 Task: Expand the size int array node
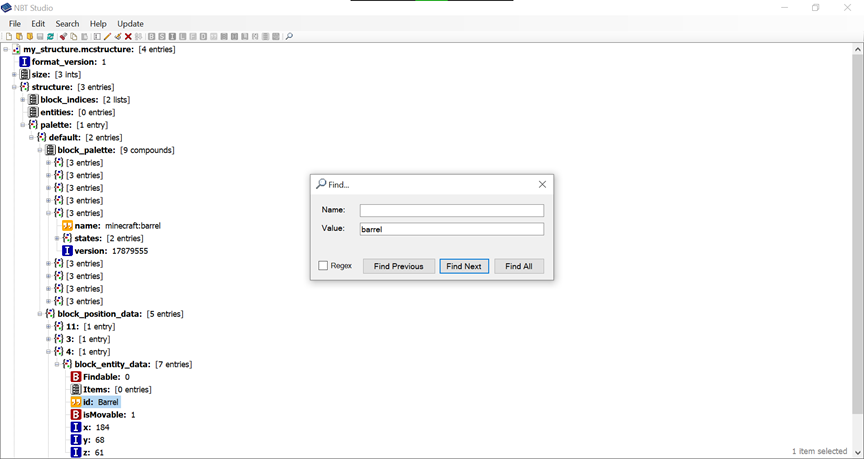tap(14, 75)
